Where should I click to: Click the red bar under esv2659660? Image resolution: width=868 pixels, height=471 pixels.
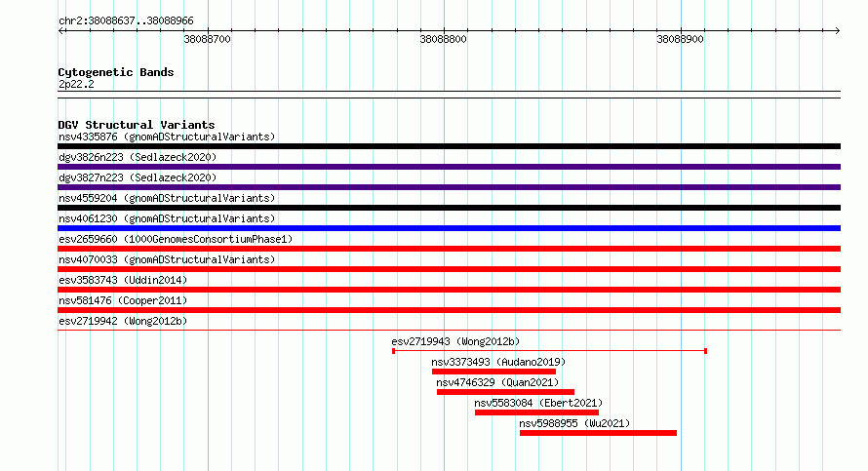click(449, 249)
